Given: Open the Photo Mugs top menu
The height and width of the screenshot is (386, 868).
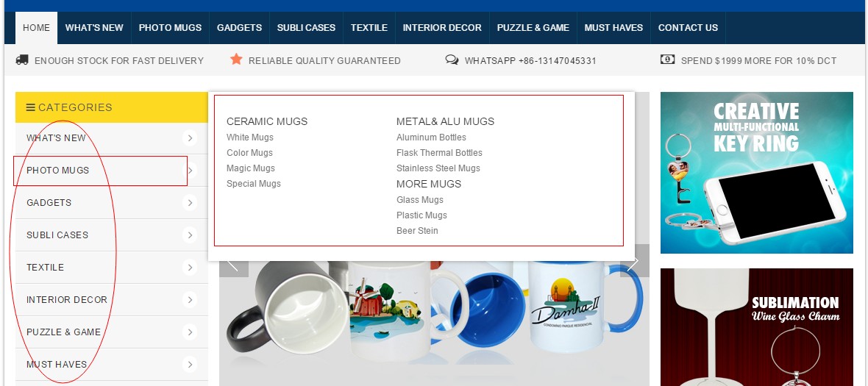Looking at the screenshot, I should click(x=170, y=28).
